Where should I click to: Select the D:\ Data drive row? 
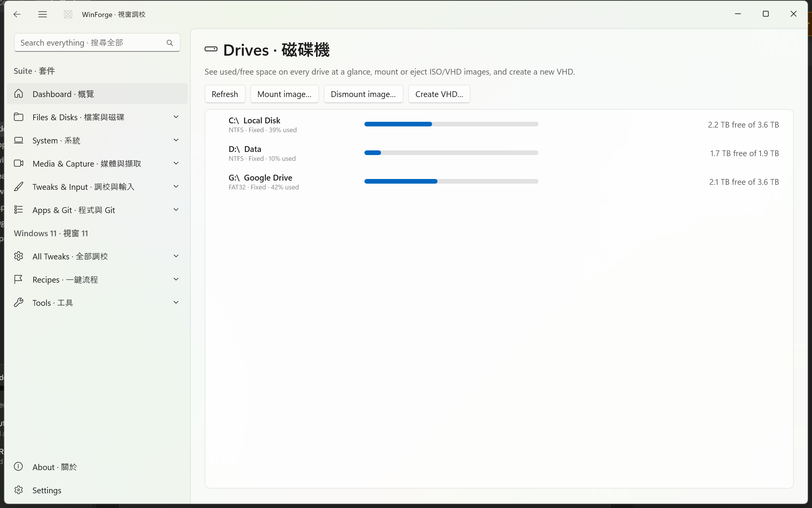click(x=499, y=153)
